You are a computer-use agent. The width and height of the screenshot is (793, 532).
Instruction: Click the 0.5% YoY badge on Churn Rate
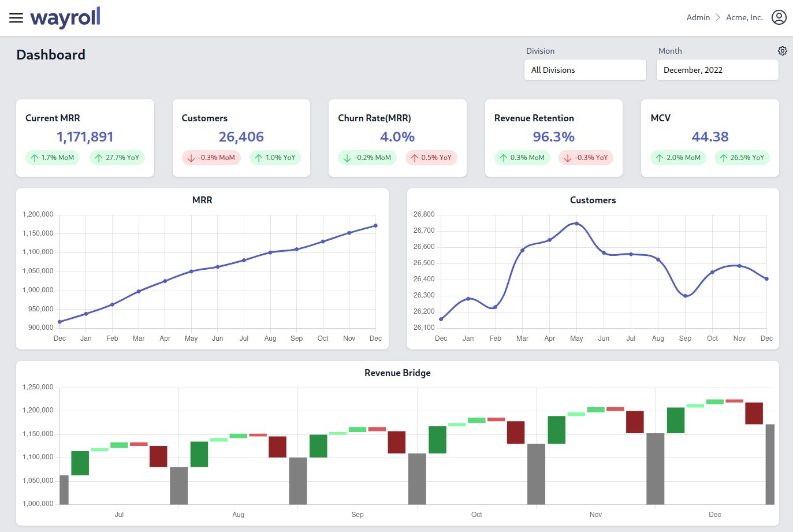[431, 157]
